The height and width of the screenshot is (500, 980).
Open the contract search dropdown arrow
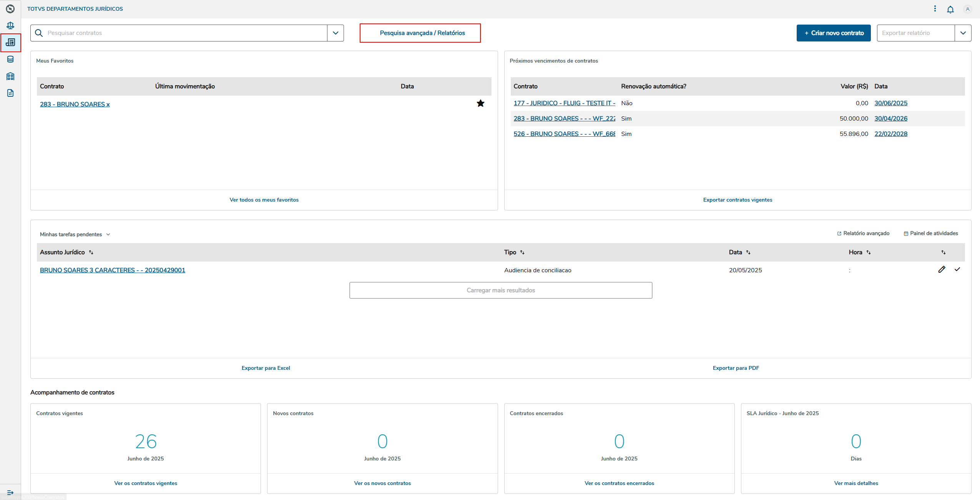[x=336, y=33]
